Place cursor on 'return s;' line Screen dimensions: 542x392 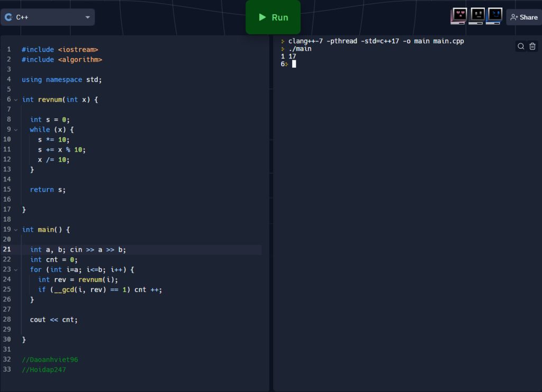(48, 189)
